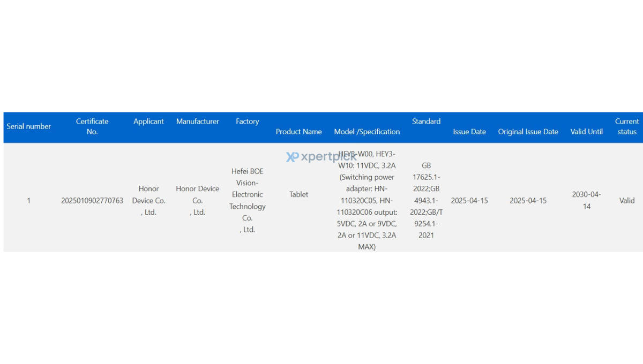Select the Model /Specification column header

pos(367,132)
